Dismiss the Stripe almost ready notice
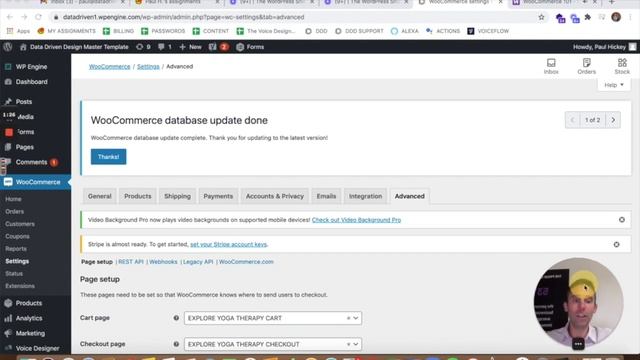640x360 pixels. tap(616, 244)
